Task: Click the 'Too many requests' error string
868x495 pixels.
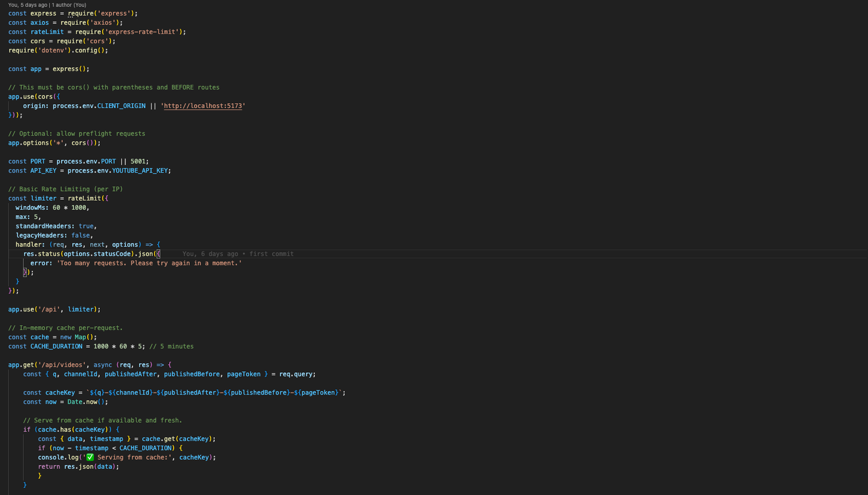Action: point(149,263)
